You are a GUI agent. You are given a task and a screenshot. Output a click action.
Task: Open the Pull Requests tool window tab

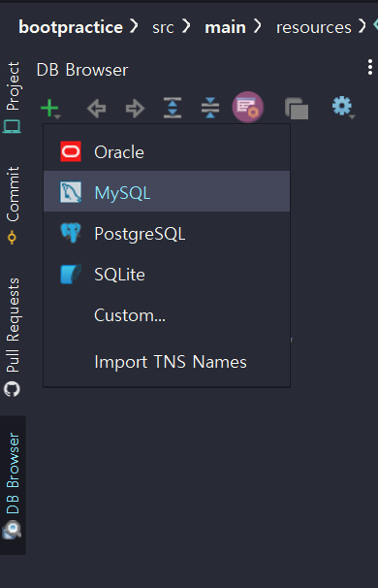(x=13, y=337)
